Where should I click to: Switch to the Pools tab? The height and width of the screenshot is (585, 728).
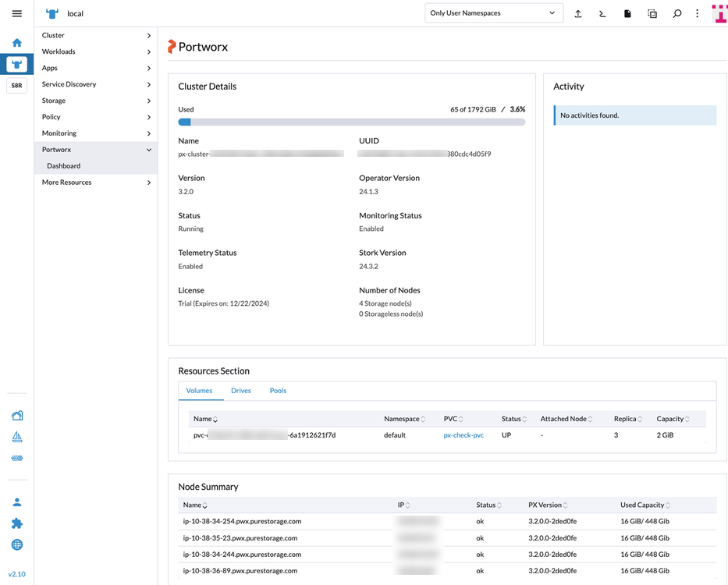point(278,390)
